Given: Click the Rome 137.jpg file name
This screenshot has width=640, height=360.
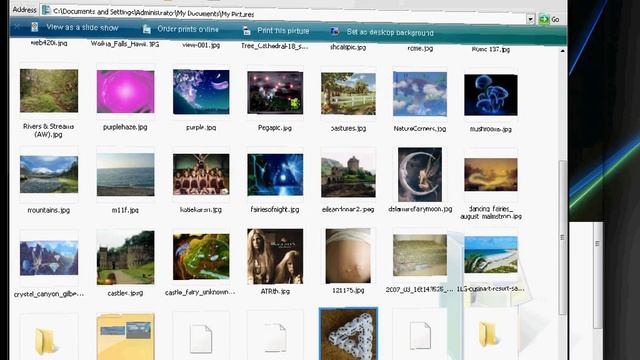Looking at the screenshot, I should [x=491, y=49].
